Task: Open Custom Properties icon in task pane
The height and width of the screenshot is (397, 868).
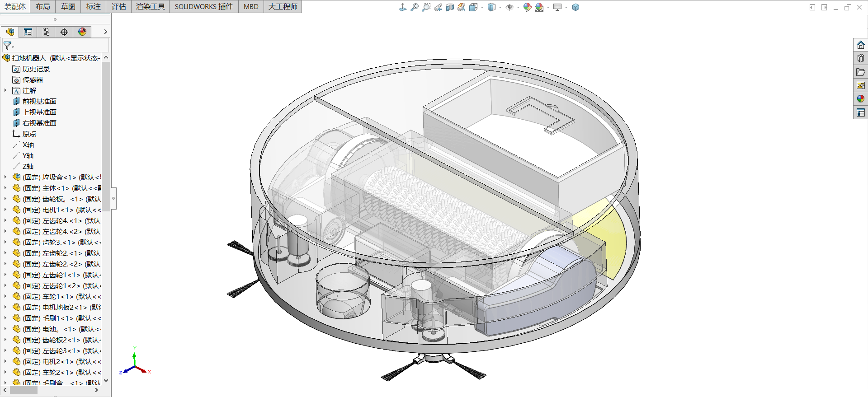Action: [x=860, y=112]
